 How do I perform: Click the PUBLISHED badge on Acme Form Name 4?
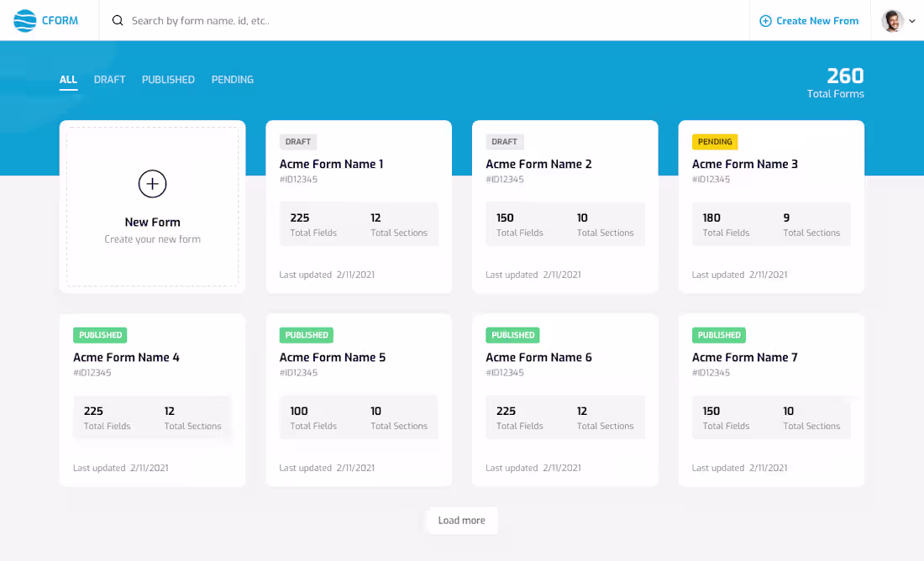pos(100,335)
